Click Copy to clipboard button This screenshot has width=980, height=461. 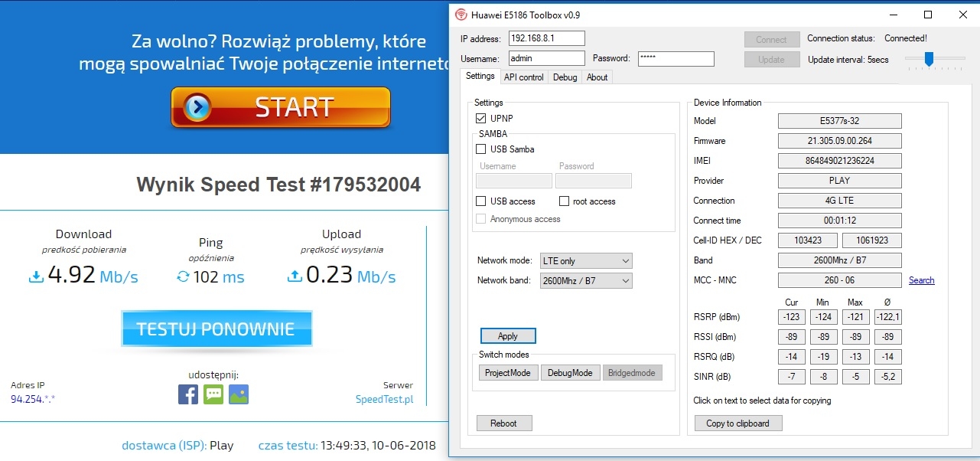tap(738, 423)
